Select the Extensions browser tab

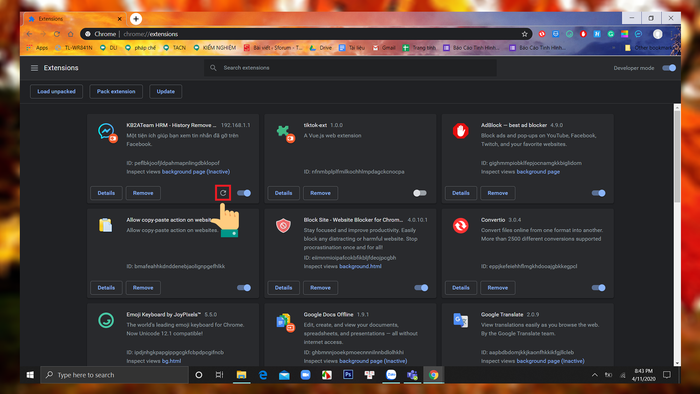click(x=74, y=19)
